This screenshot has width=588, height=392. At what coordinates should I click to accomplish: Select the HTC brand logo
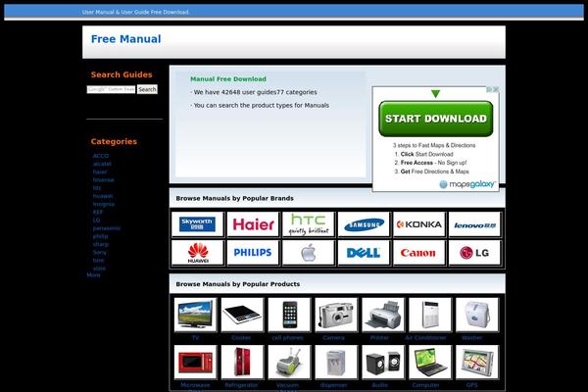tap(309, 224)
